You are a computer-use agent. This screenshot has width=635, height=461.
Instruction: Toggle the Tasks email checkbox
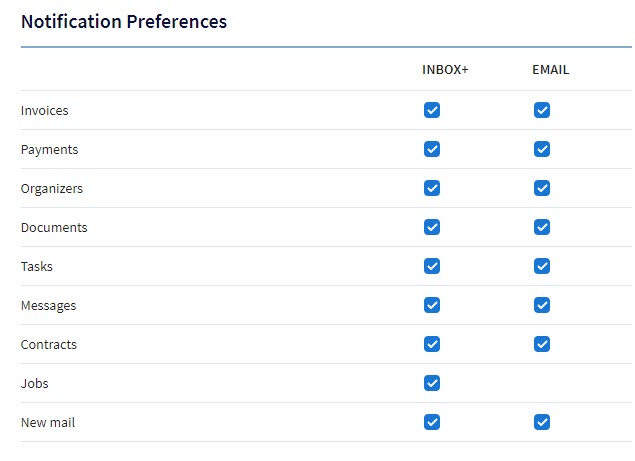[x=542, y=266]
